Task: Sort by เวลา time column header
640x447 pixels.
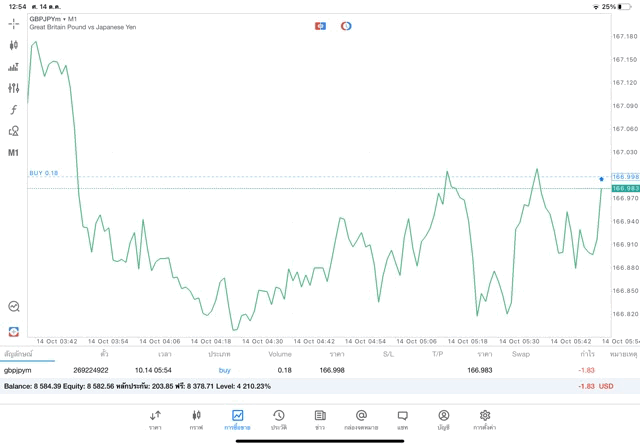Action: coord(164,354)
